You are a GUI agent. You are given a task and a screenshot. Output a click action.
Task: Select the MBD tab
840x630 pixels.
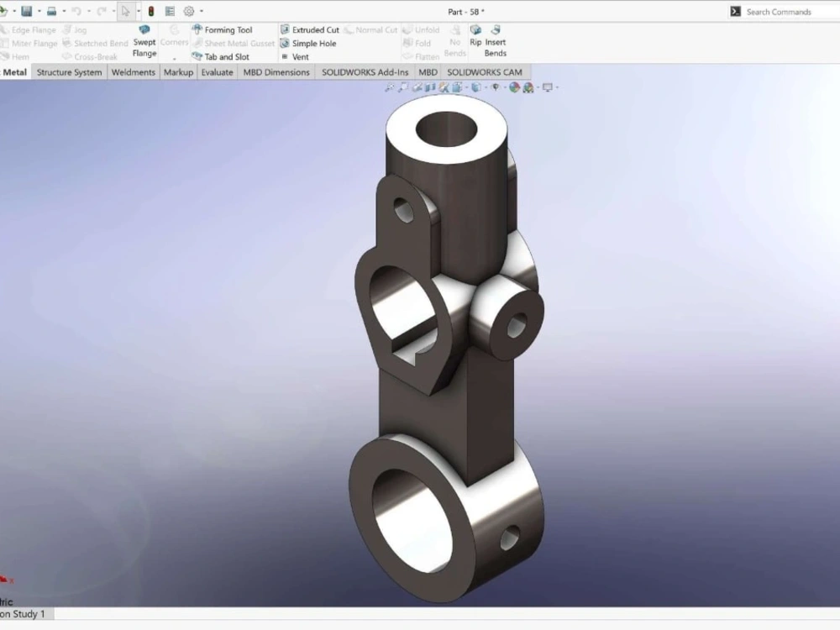428,71
